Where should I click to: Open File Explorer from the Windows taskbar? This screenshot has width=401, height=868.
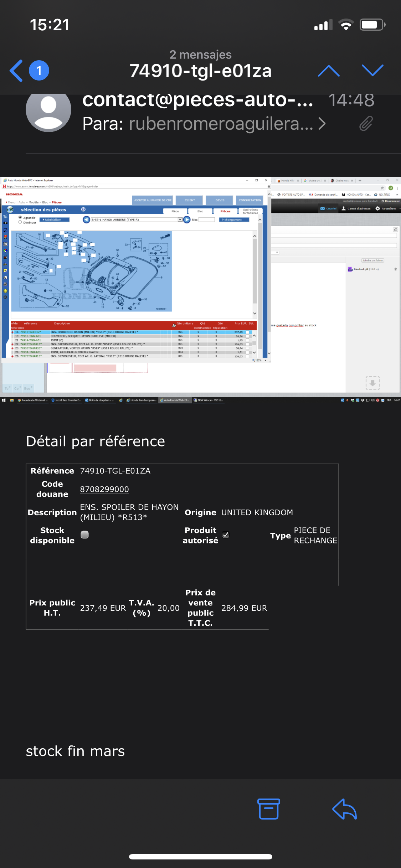coord(12,400)
